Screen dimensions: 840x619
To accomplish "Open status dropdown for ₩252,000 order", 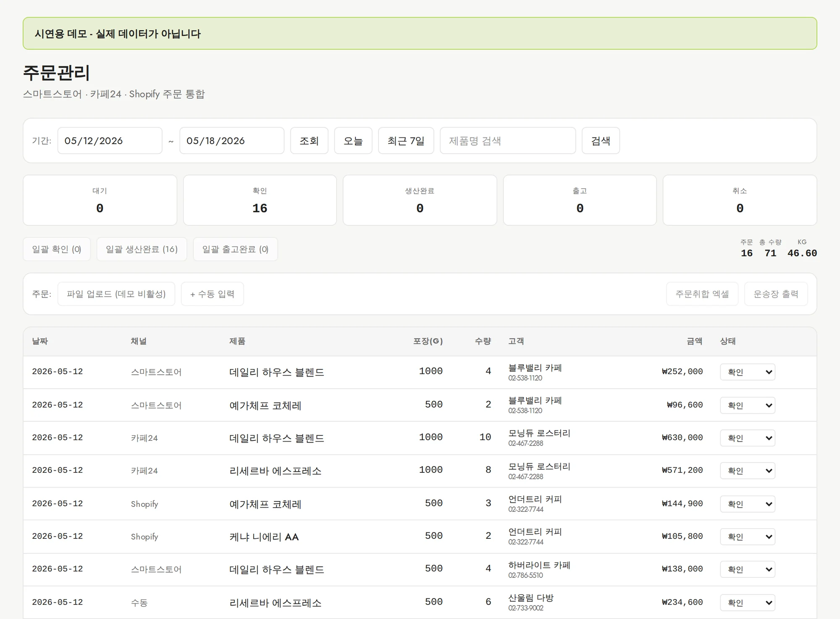I will [x=748, y=372].
